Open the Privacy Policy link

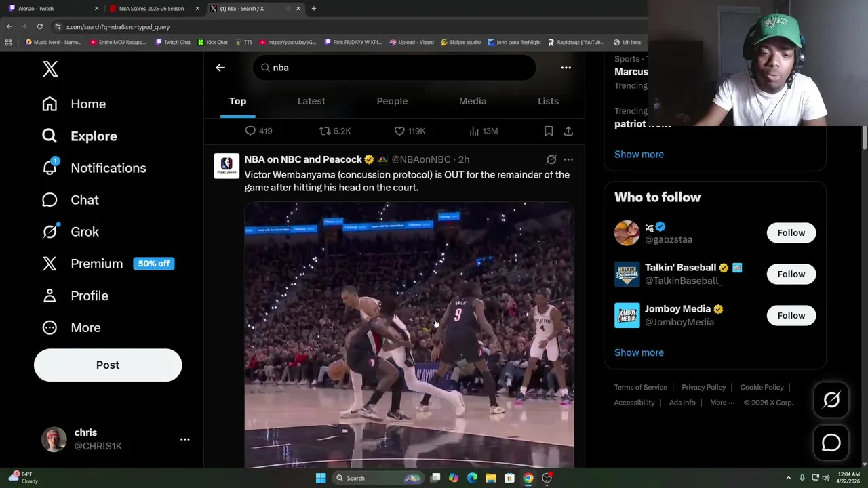pos(703,387)
